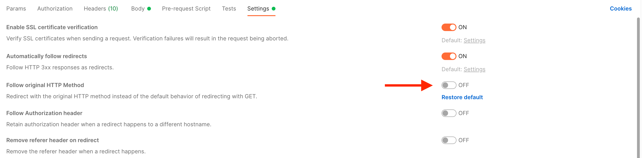
Task: Open the Settings tab
Action: (x=258, y=8)
